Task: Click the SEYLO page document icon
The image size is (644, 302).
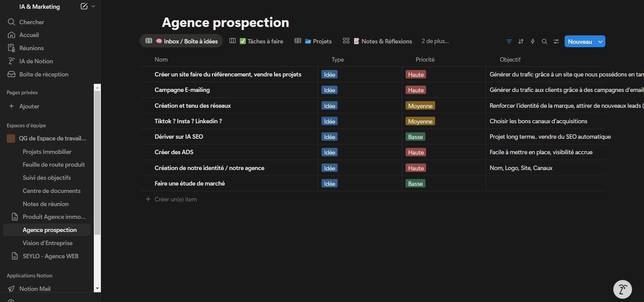Action: tap(15, 256)
